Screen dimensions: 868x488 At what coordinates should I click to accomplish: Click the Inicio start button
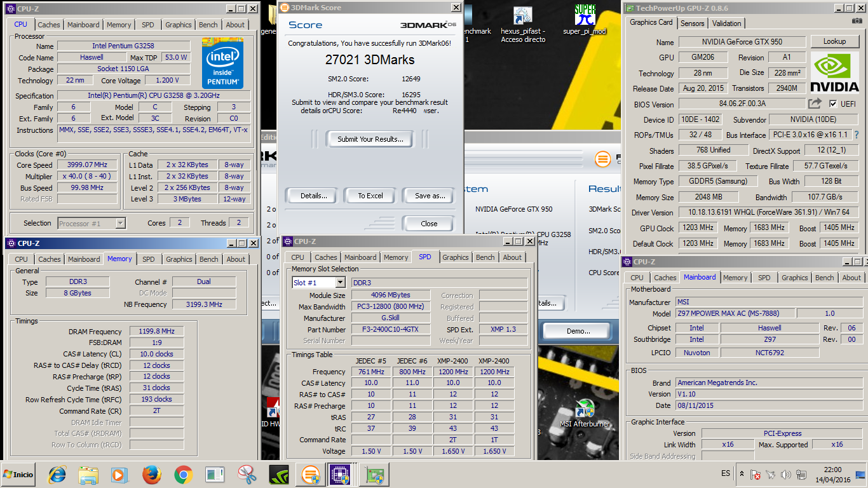point(18,474)
